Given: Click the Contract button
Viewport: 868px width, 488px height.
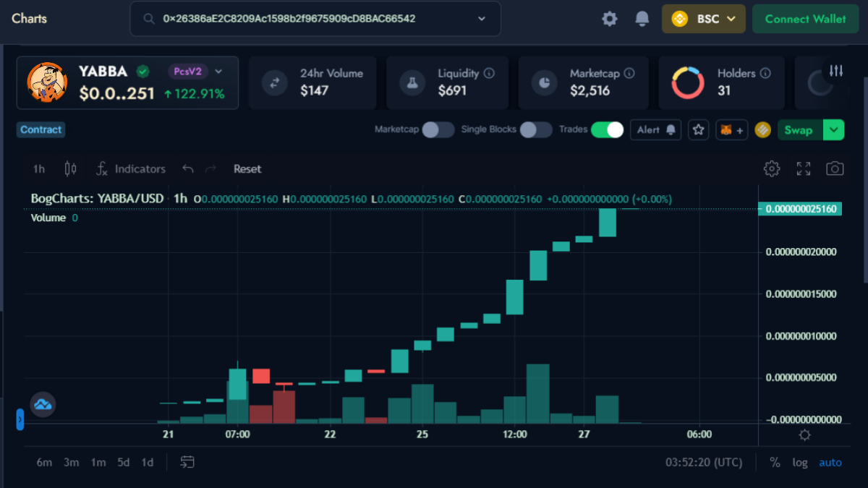Looking at the screenshot, I should click(41, 129).
